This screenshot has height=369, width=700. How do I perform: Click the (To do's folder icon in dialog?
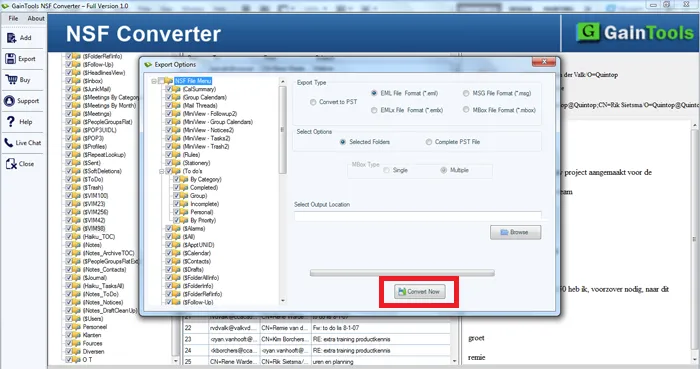(177, 171)
